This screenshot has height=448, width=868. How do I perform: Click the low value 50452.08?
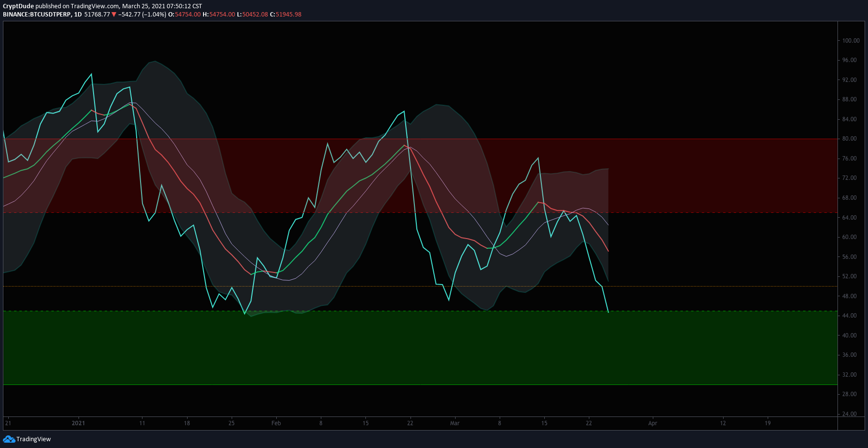255,15
